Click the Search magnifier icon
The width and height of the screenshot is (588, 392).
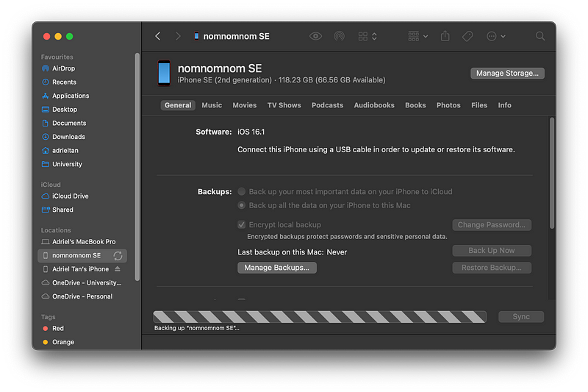(540, 36)
